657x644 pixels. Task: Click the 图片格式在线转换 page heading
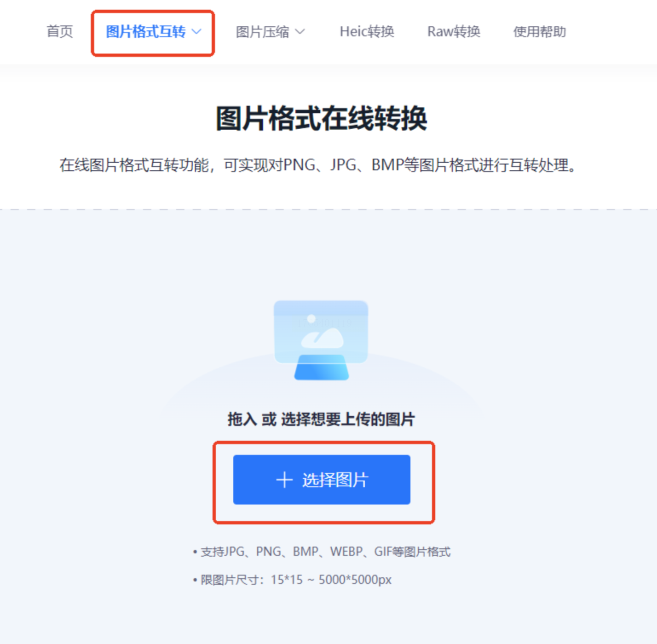pos(322,118)
